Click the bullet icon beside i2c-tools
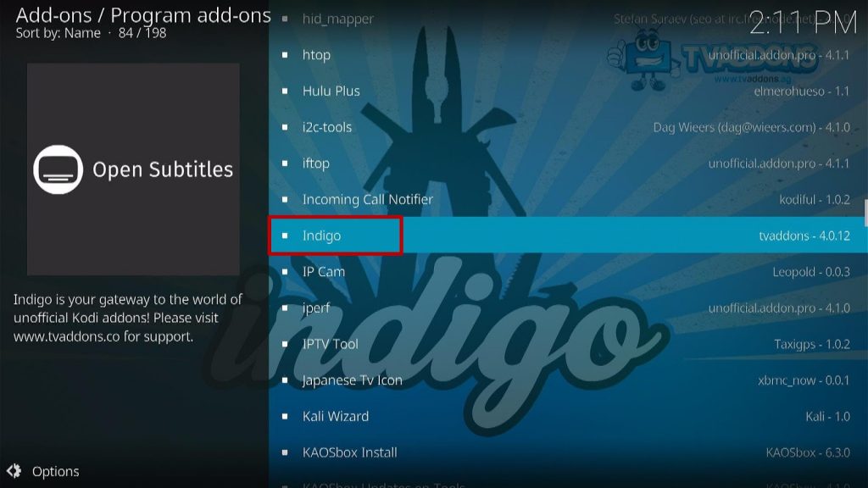Image resolution: width=868 pixels, height=488 pixels. pyautogui.click(x=285, y=127)
